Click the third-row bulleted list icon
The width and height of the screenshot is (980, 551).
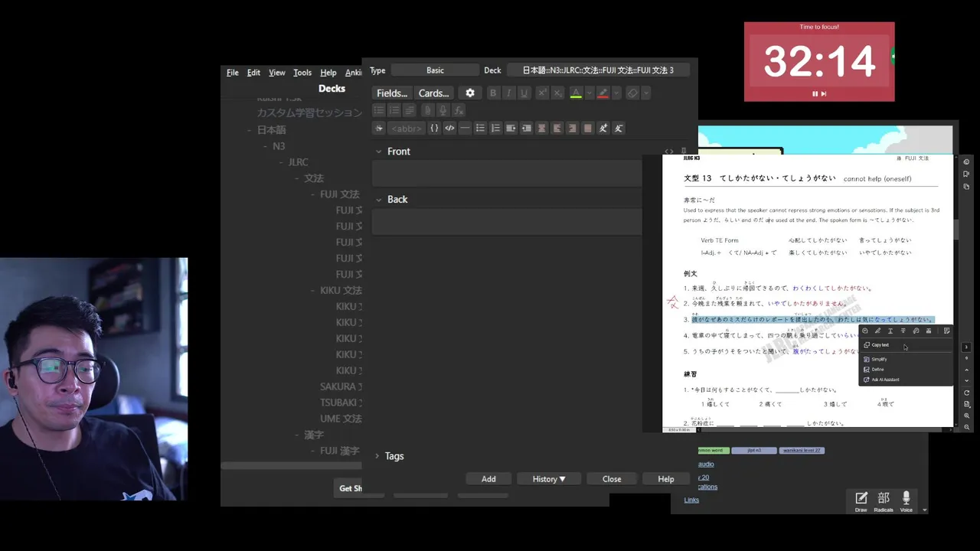coord(480,129)
